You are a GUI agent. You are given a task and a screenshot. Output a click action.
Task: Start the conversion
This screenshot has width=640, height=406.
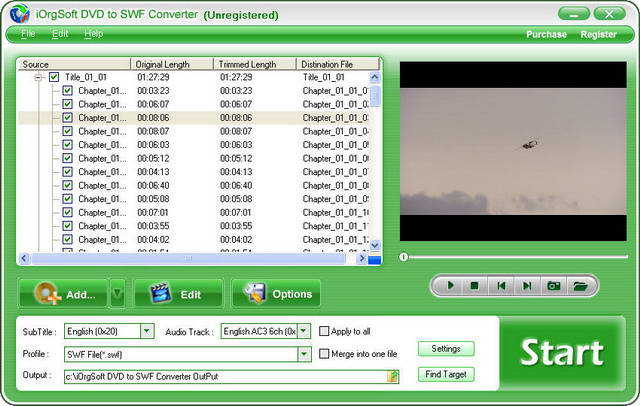tap(562, 352)
